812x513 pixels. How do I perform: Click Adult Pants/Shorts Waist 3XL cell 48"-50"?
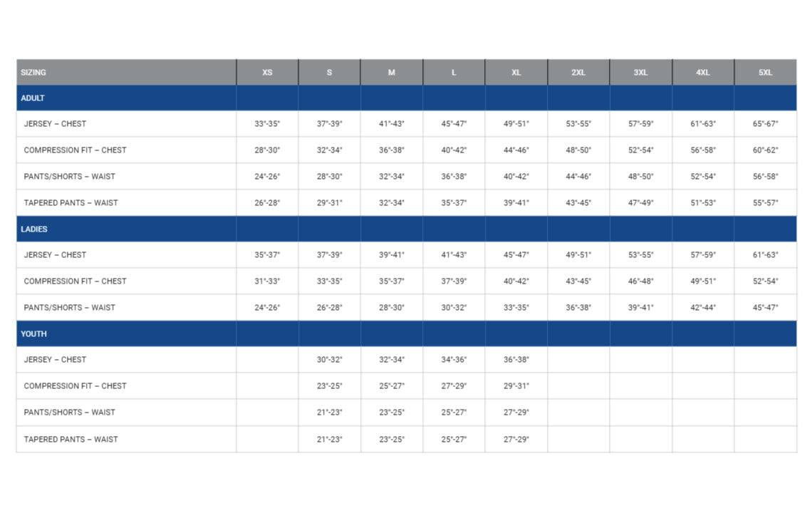point(640,177)
